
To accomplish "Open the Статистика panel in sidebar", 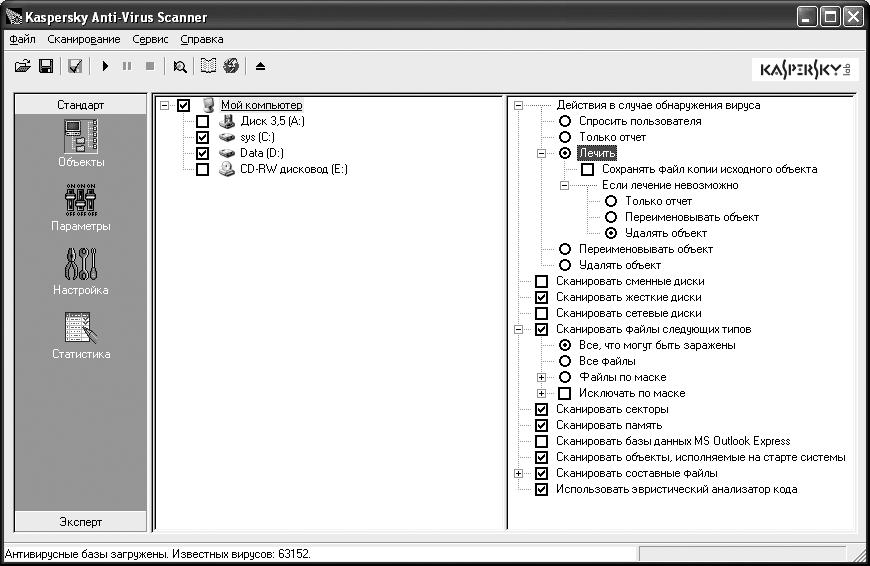I will (x=81, y=335).
